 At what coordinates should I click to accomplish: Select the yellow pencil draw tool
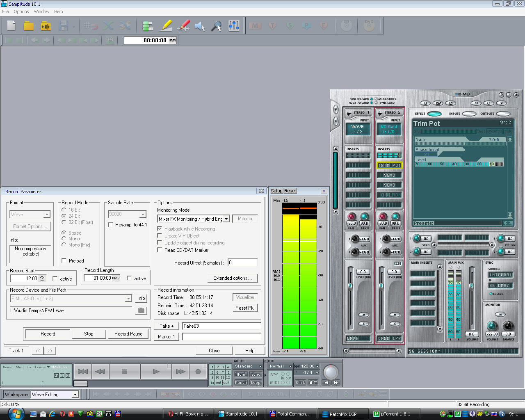point(166,26)
